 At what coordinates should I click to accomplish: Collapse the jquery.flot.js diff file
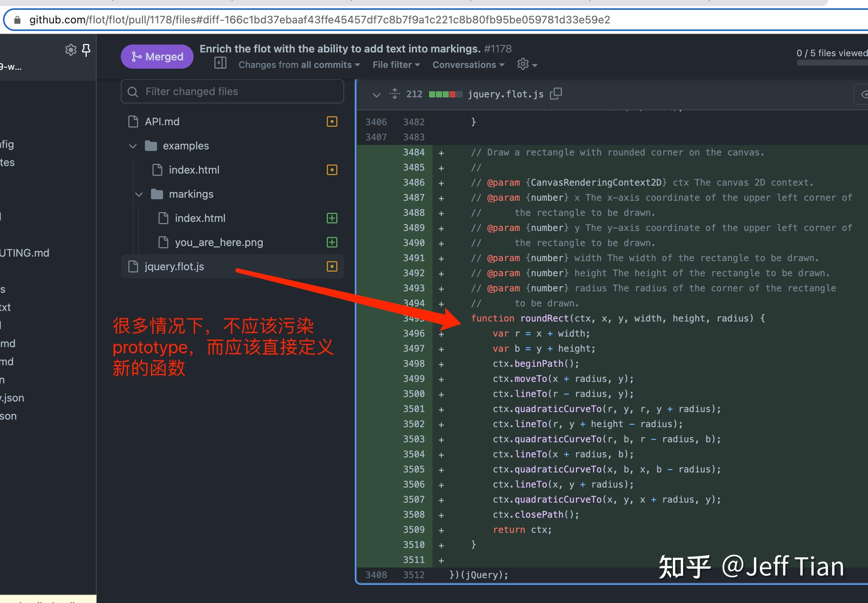(376, 94)
